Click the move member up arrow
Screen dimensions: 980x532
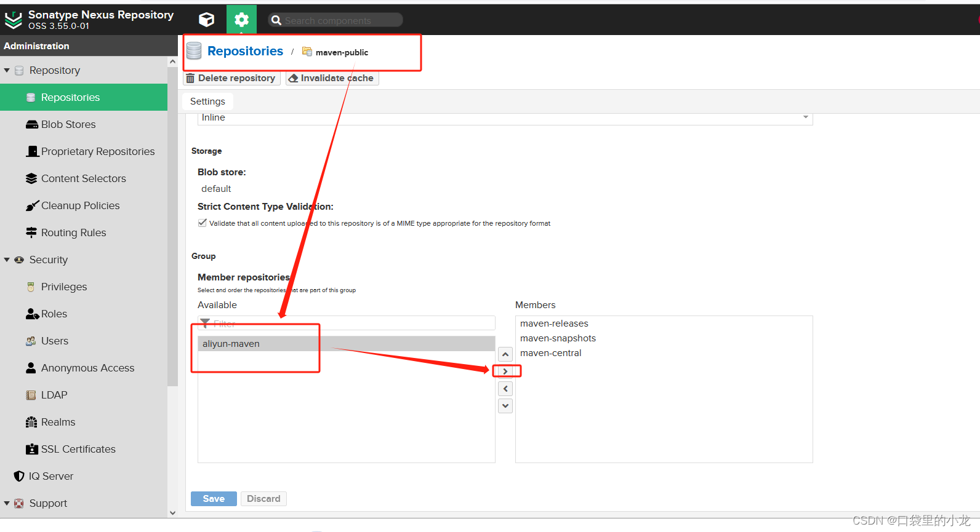[x=505, y=354]
